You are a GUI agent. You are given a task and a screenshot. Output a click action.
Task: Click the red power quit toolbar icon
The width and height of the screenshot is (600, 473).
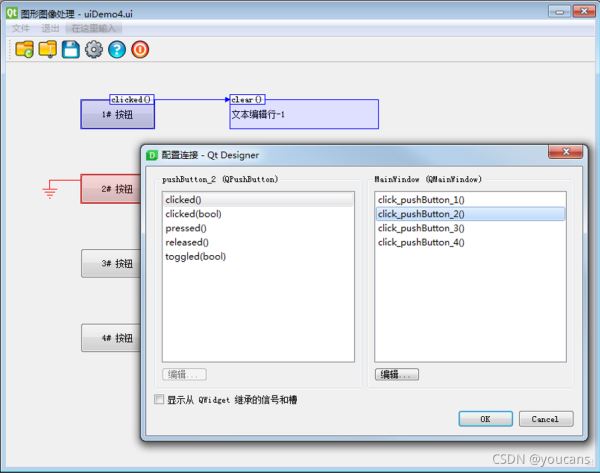[140, 49]
